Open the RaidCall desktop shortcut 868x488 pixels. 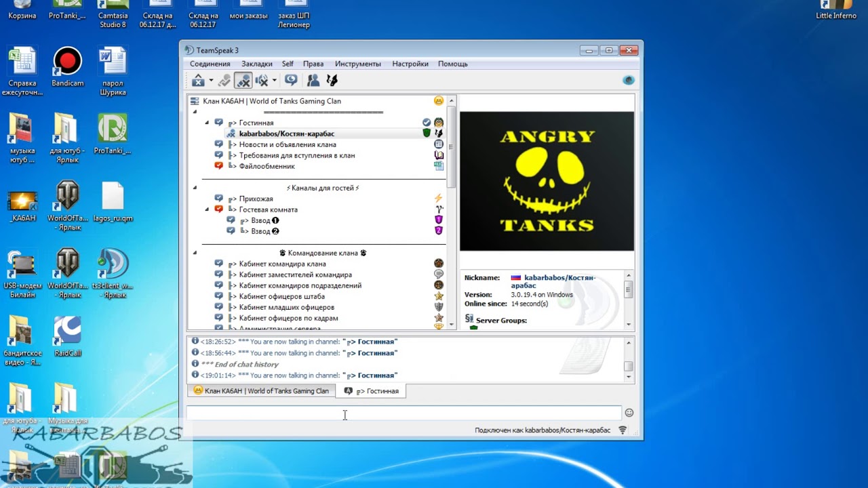click(67, 337)
